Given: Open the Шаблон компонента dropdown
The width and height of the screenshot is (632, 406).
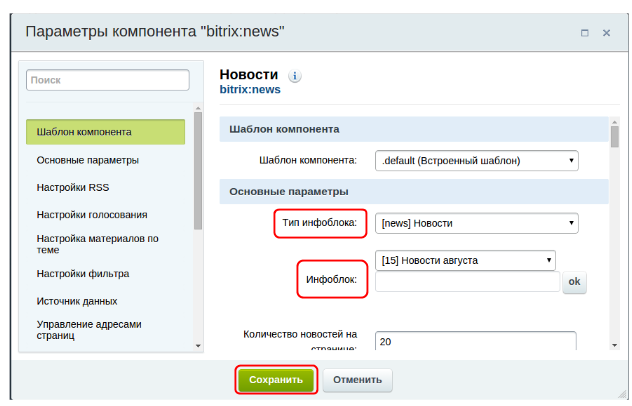Looking at the screenshot, I should [x=477, y=159].
